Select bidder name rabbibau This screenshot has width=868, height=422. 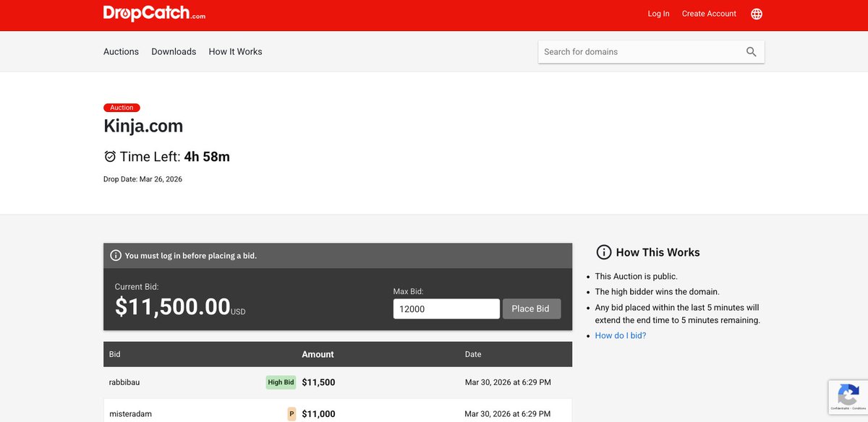126,382
